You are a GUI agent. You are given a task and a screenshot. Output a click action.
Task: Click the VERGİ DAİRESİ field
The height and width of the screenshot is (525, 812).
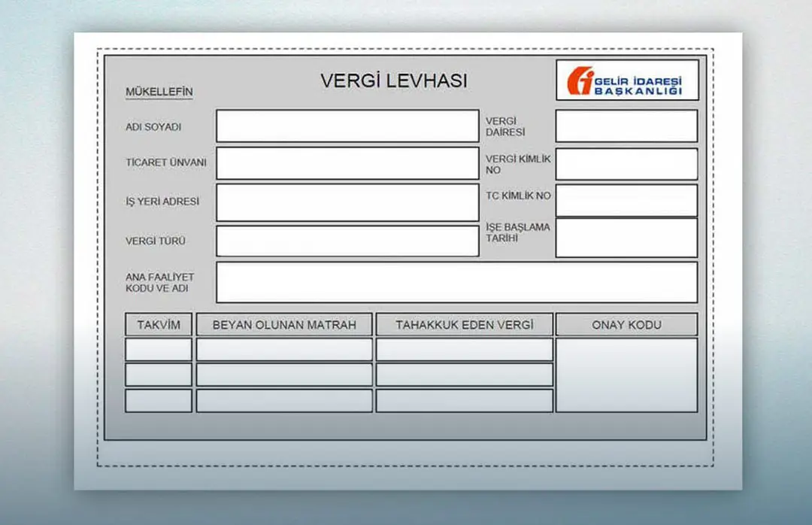(x=625, y=125)
